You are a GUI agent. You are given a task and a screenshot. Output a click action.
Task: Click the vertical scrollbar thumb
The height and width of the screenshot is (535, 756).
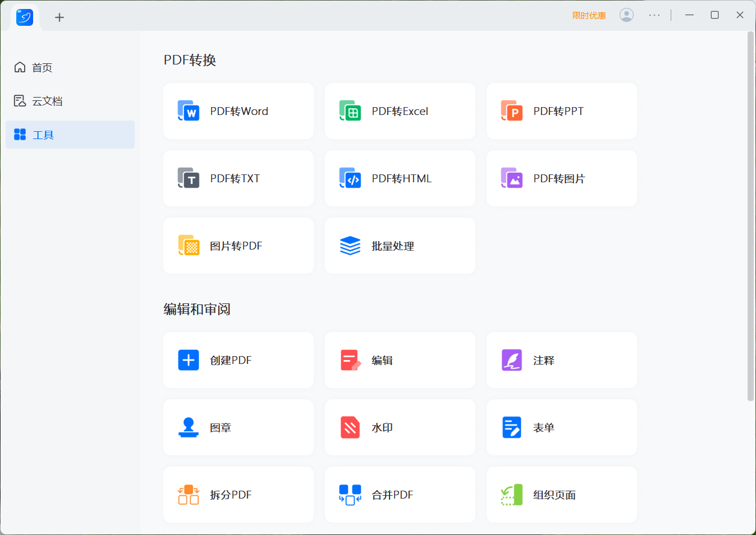[750, 216]
